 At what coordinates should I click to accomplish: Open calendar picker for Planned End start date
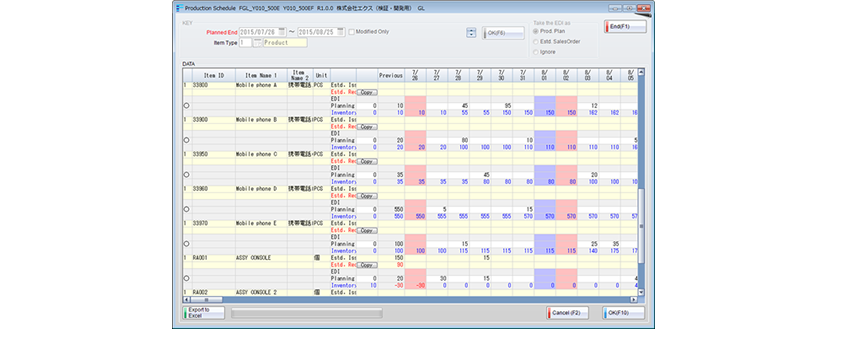283,32
